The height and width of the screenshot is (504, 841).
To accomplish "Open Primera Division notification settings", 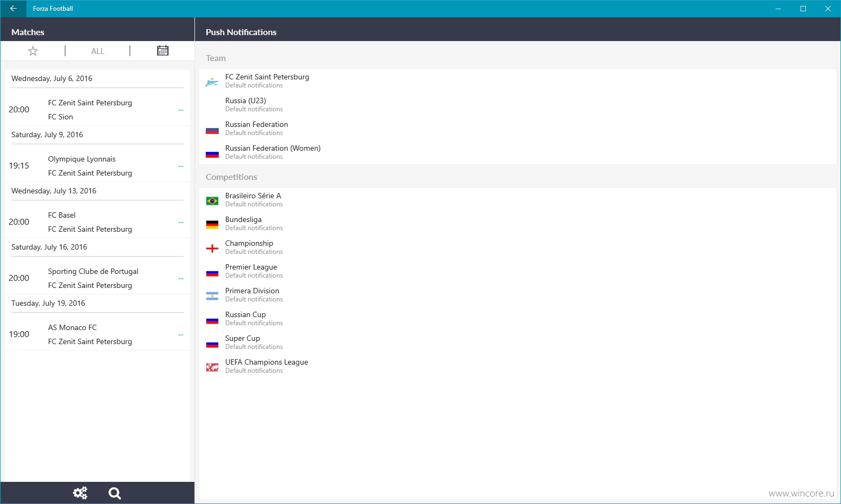I will pos(517,295).
